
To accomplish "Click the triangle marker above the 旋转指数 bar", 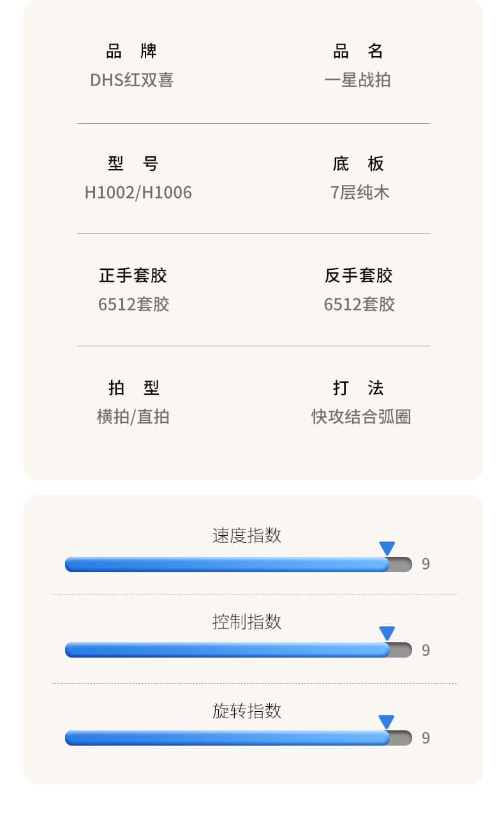I will pos(386,722).
